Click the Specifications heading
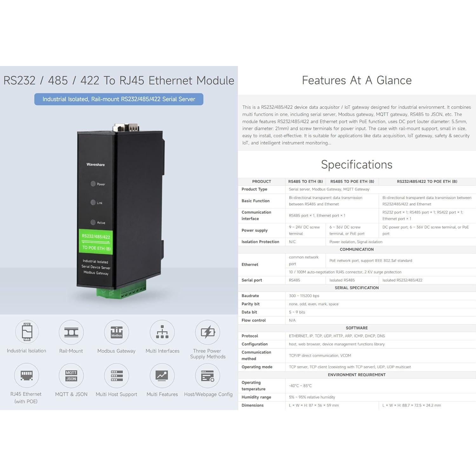The image size is (476, 476). coord(357,164)
